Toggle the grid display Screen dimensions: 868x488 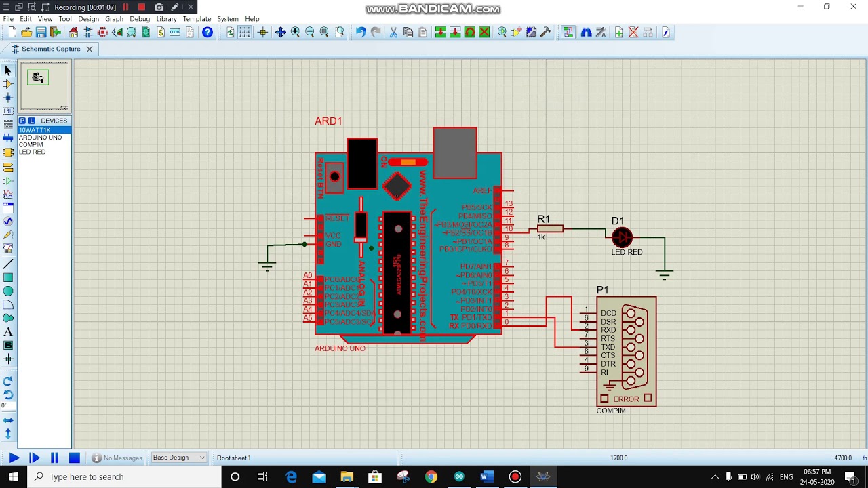pyautogui.click(x=245, y=33)
